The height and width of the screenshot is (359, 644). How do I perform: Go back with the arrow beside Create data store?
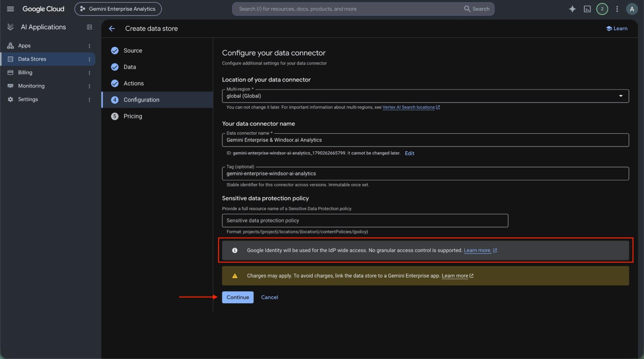112,29
